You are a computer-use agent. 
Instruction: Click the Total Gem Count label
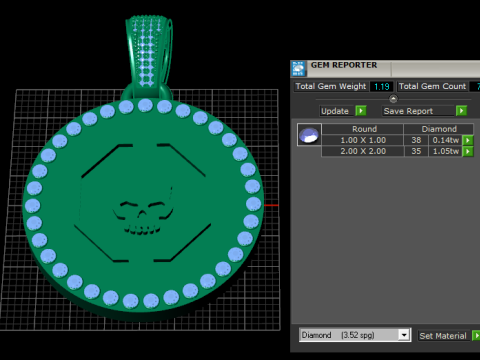pyautogui.click(x=432, y=86)
